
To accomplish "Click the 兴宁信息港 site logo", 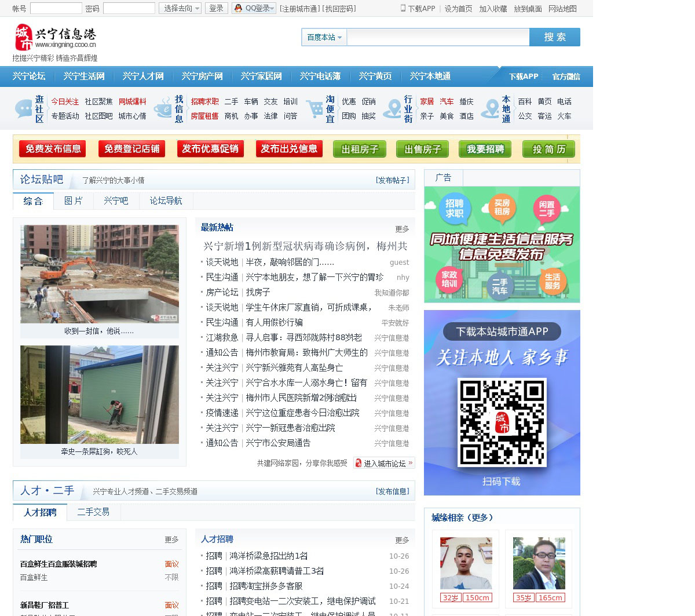I will click(55, 38).
